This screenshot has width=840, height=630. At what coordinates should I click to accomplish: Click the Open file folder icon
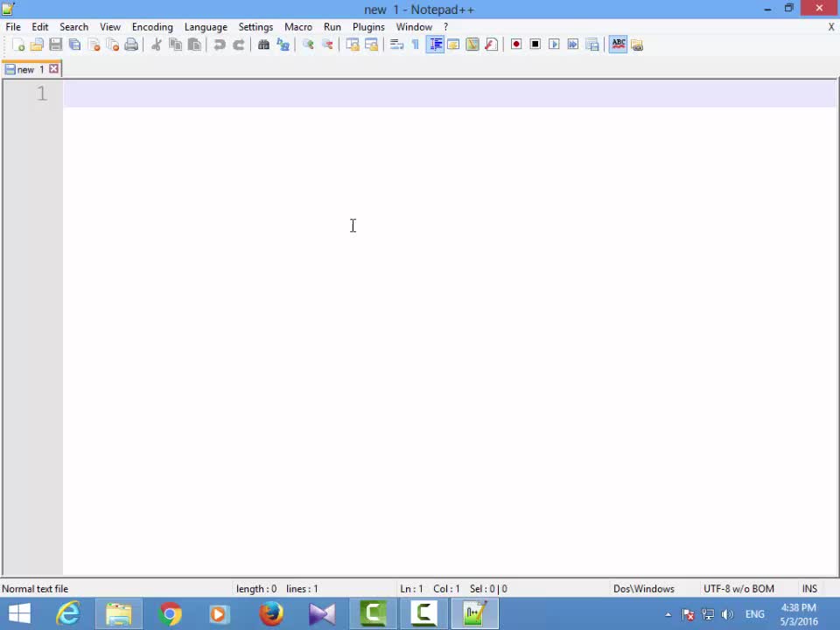37,45
